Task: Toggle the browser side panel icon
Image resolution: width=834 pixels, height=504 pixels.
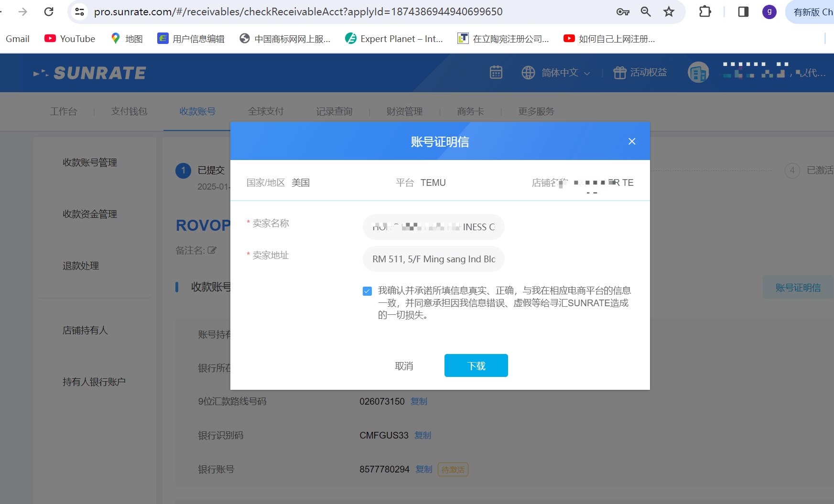Action: 743,11
